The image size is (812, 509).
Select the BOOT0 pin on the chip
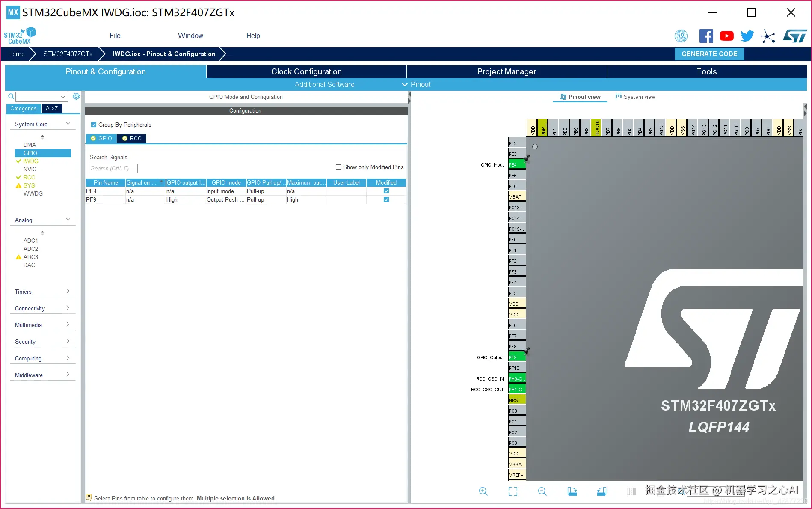point(596,128)
